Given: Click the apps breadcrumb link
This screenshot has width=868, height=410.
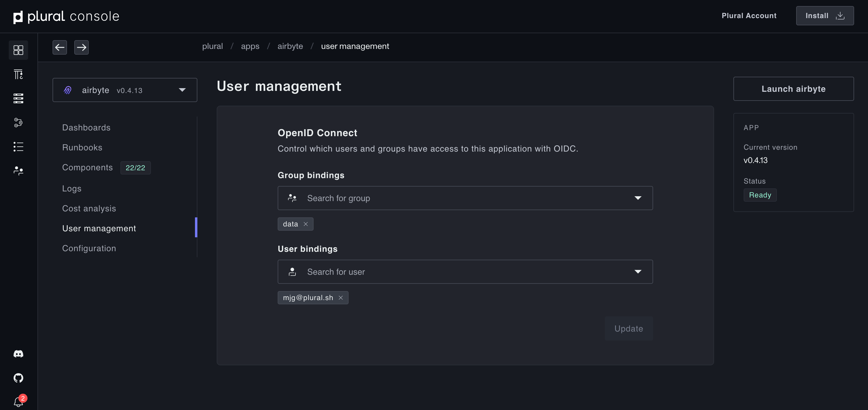Looking at the screenshot, I should [250, 46].
